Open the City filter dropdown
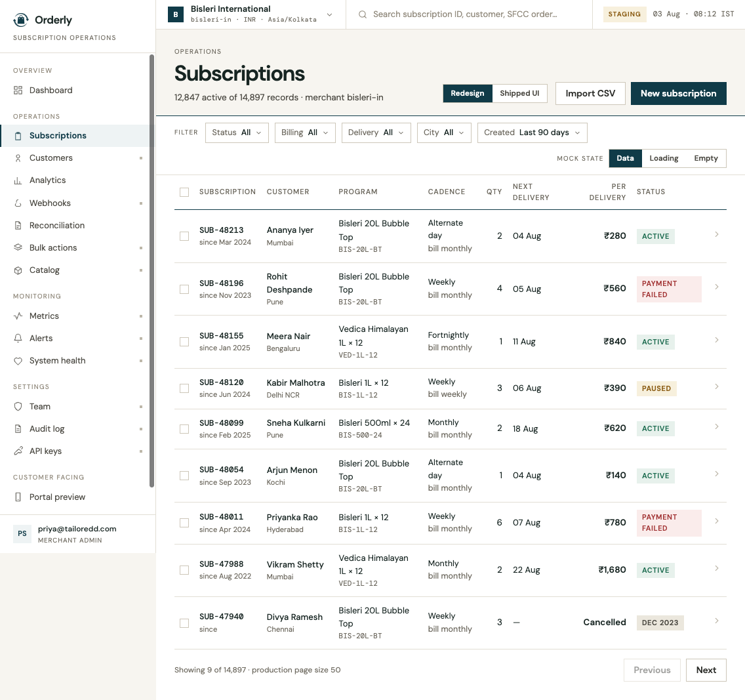The width and height of the screenshot is (745, 700). coord(444,133)
